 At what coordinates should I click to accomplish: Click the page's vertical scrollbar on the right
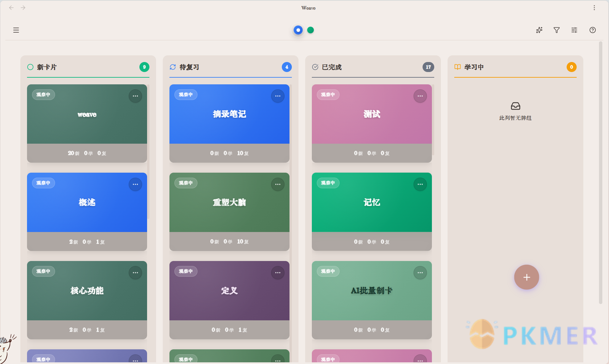coord(601,173)
